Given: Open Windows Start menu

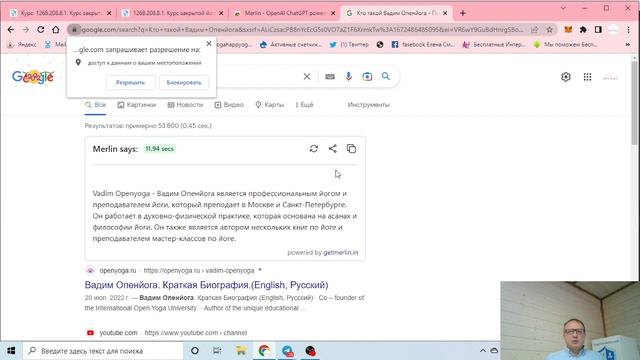Looking at the screenshot, I should pos(11,351).
